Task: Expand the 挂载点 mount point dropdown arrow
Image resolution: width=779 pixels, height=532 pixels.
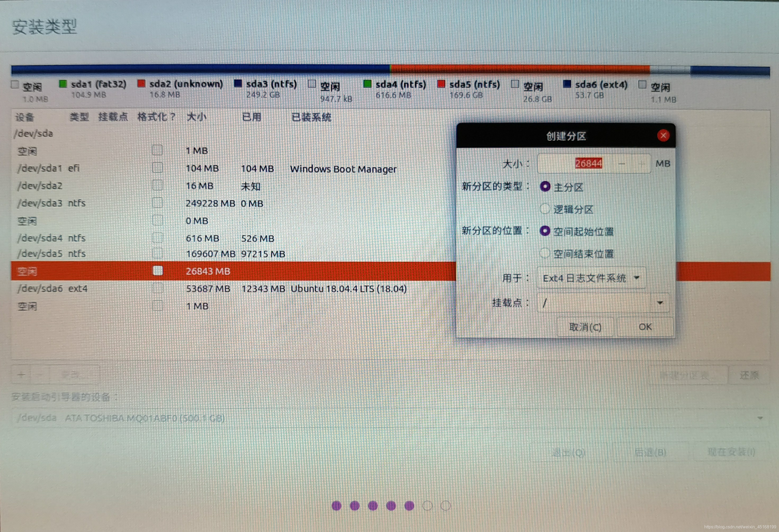Action: 660,303
